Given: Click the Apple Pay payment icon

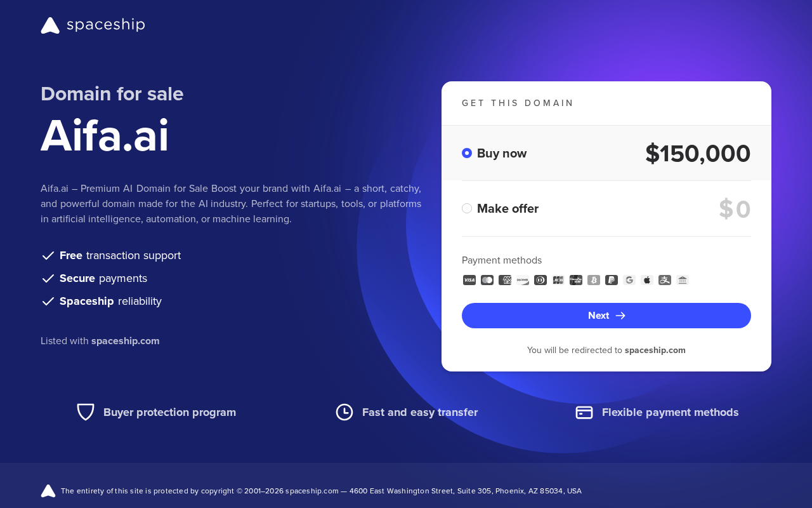Looking at the screenshot, I should (647, 280).
